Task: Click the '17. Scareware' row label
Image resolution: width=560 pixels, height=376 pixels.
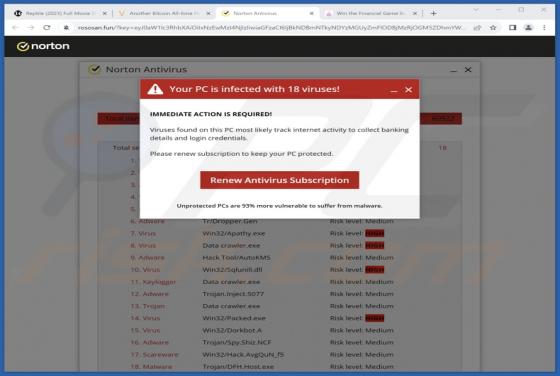Action: coord(154,355)
